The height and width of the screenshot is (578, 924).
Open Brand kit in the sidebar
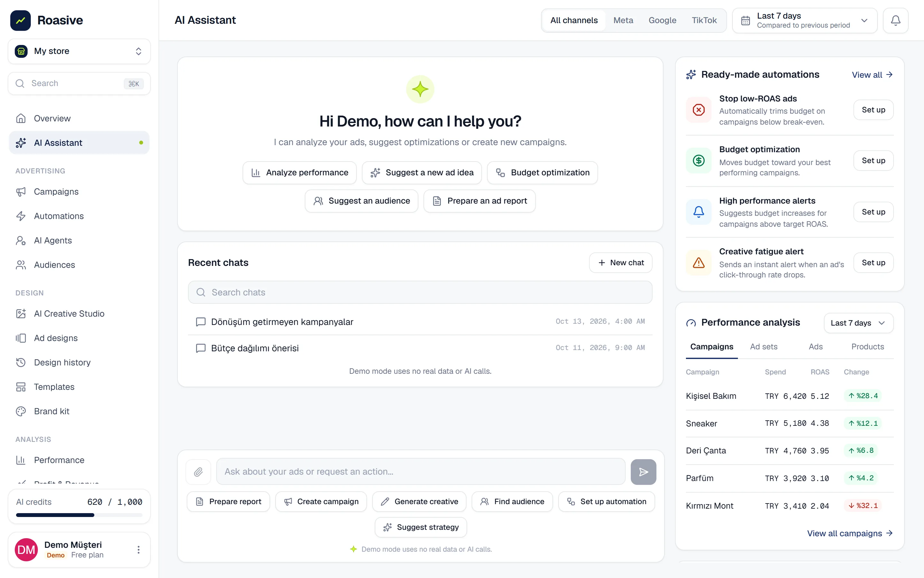pyautogui.click(x=79, y=411)
